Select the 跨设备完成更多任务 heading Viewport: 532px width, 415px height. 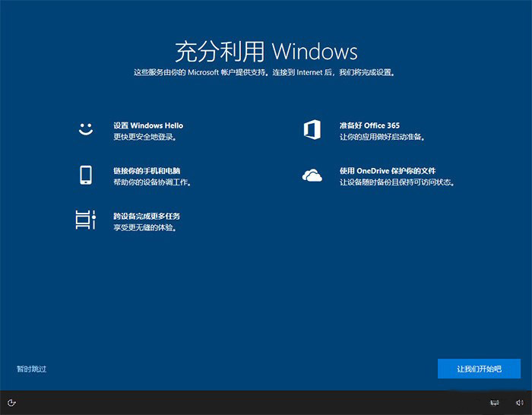click(147, 217)
